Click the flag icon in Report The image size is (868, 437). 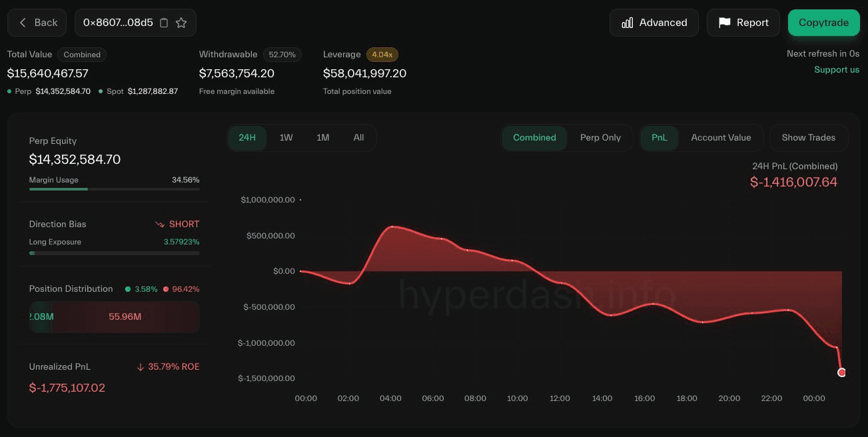(x=724, y=23)
